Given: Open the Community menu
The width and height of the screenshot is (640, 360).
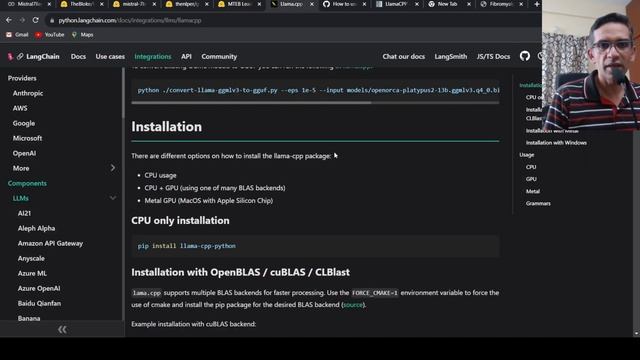Looking at the screenshot, I should pyautogui.click(x=219, y=57).
